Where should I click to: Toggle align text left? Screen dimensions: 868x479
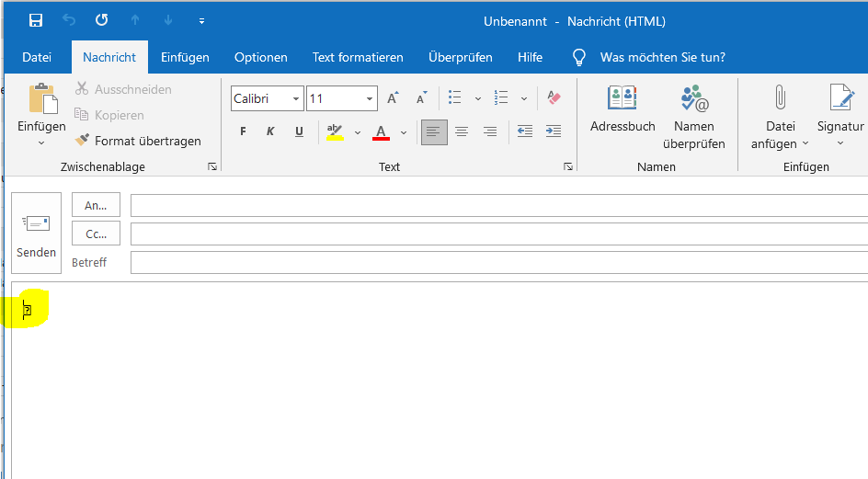coord(434,131)
